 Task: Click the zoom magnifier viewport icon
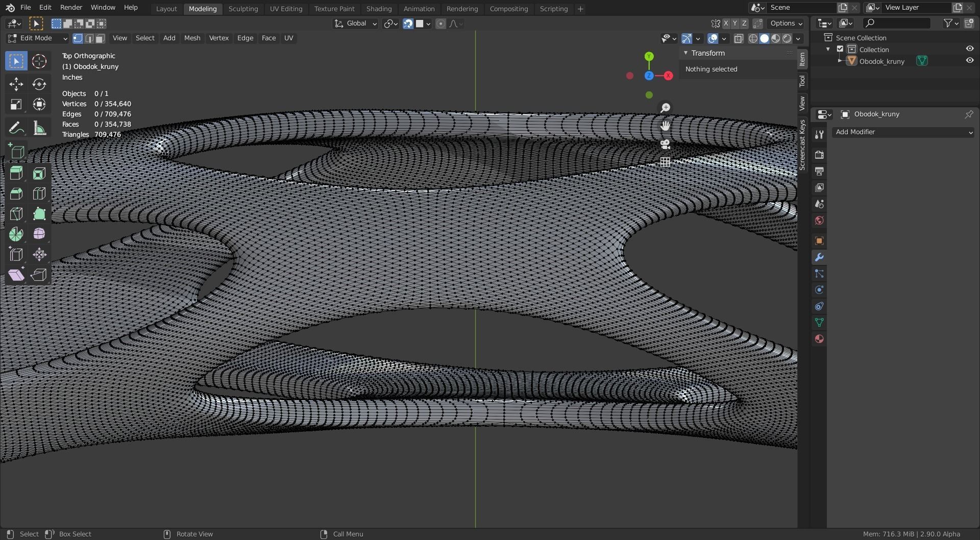[x=665, y=108]
